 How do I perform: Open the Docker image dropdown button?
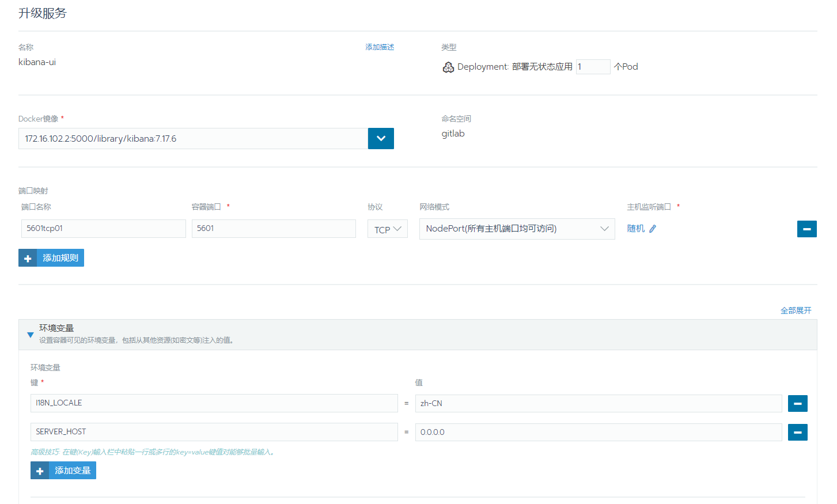coord(381,138)
